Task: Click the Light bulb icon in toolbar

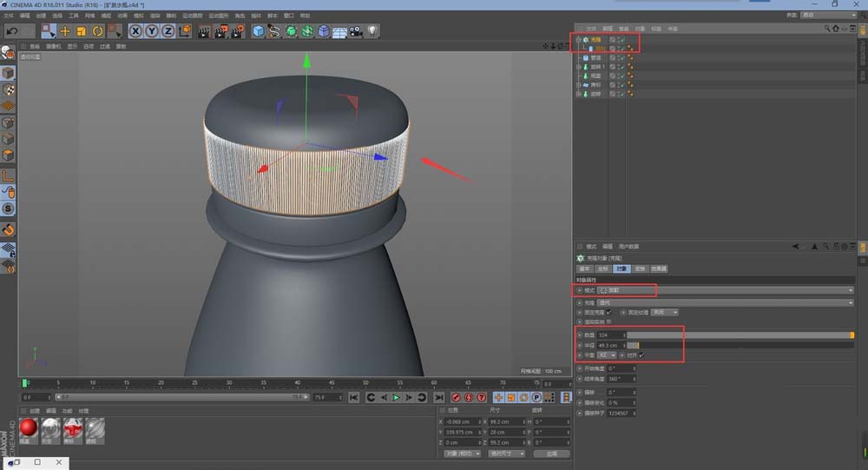Action: pos(372,31)
